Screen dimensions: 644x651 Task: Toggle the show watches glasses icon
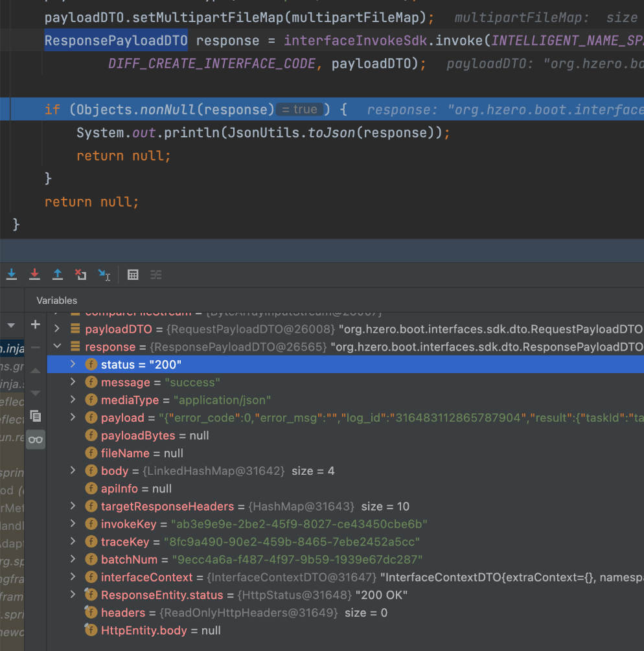tap(36, 439)
